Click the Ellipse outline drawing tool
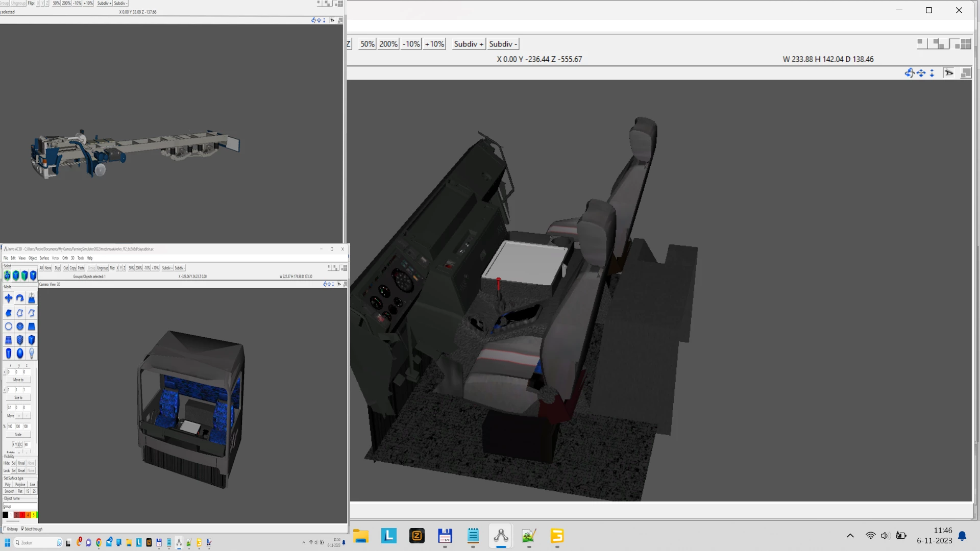 pos(9,327)
